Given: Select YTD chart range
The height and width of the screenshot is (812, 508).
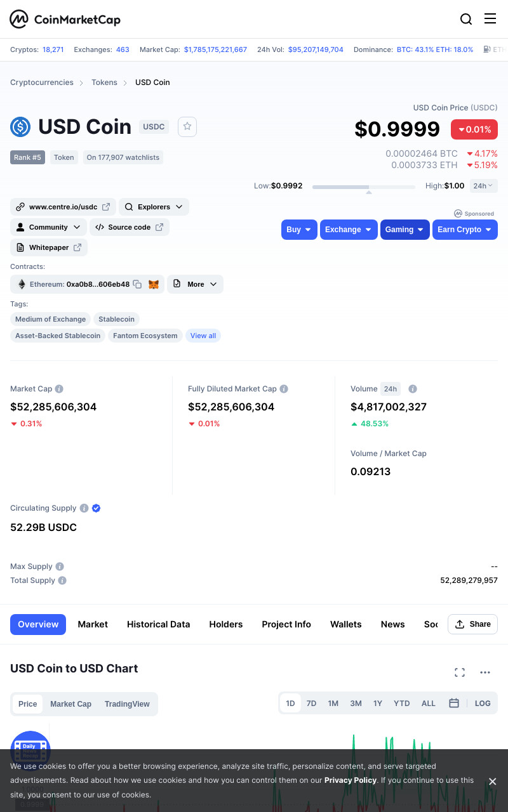Looking at the screenshot, I should coord(401,704).
